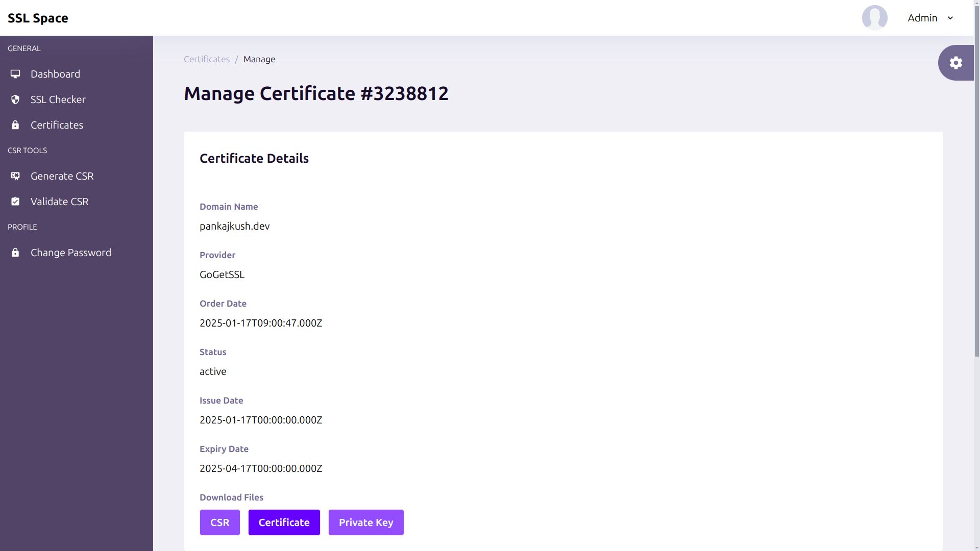This screenshot has height=551, width=980.
Task: Click the Status field label
Action: 213,352
